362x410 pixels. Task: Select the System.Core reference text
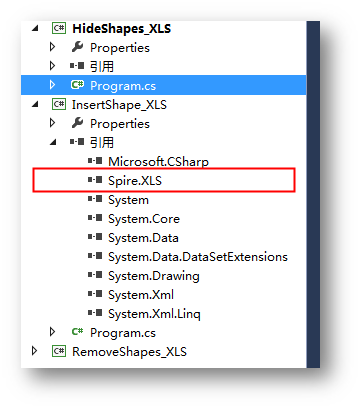[x=144, y=219]
